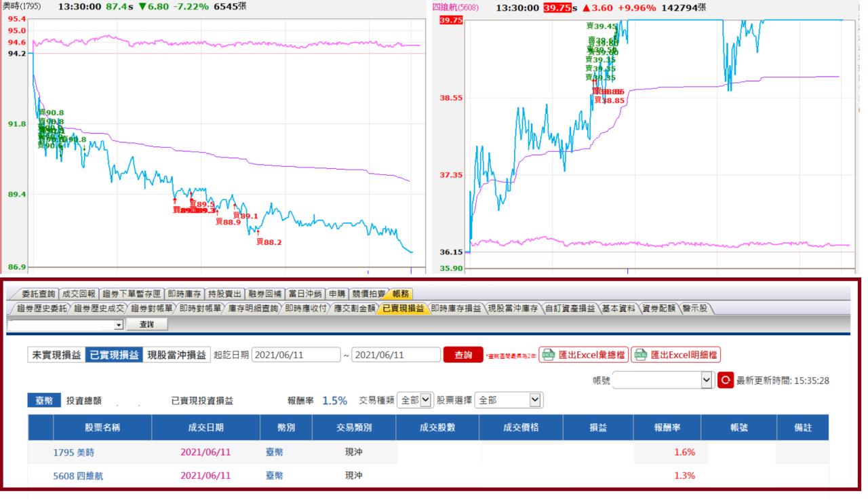Click the 美時(1795) chart title
This screenshot has height=504, width=868.
[22, 7]
